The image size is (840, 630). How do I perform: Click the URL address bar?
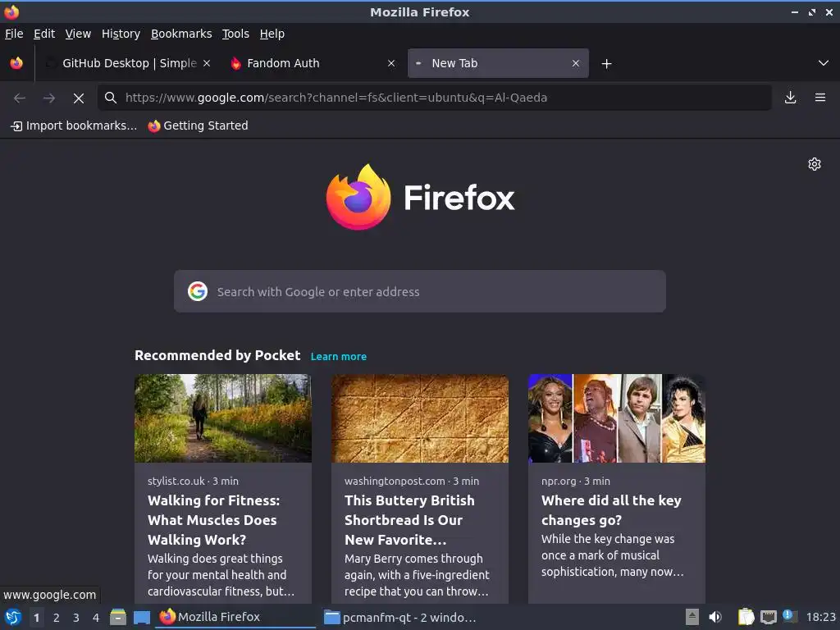coord(435,98)
